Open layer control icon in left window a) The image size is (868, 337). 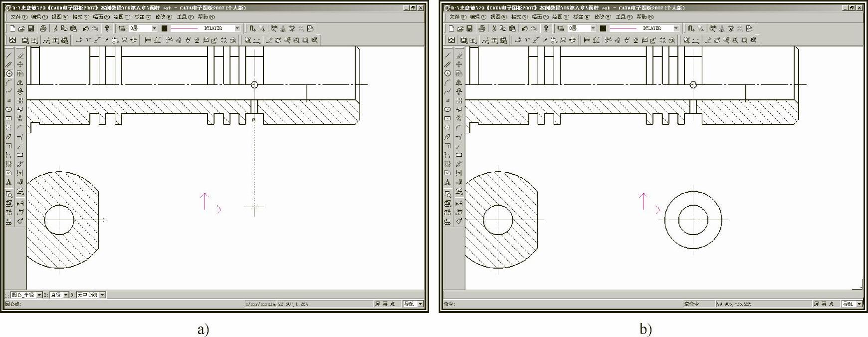(122, 28)
